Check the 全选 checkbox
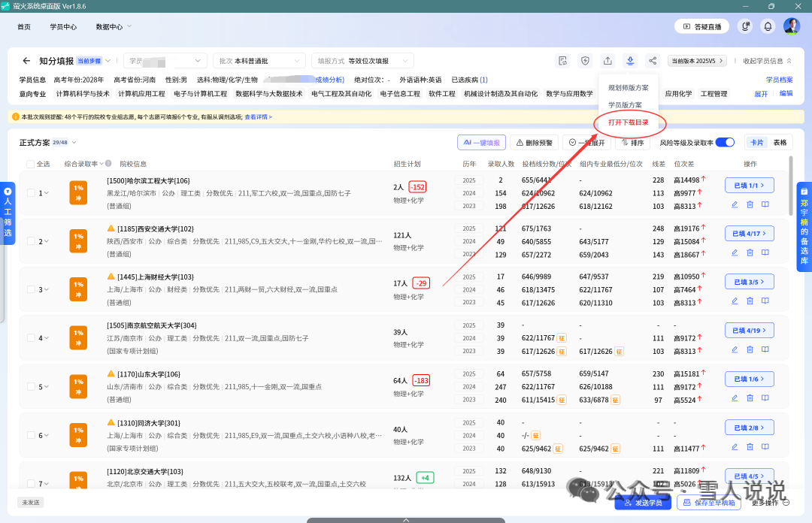812x523 pixels. pyautogui.click(x=31, y=164)
